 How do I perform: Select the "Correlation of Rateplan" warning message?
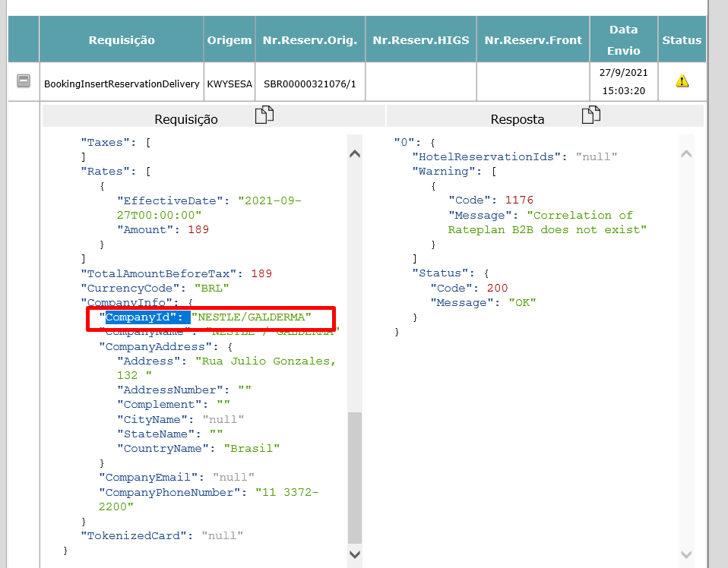click(547, 222)
